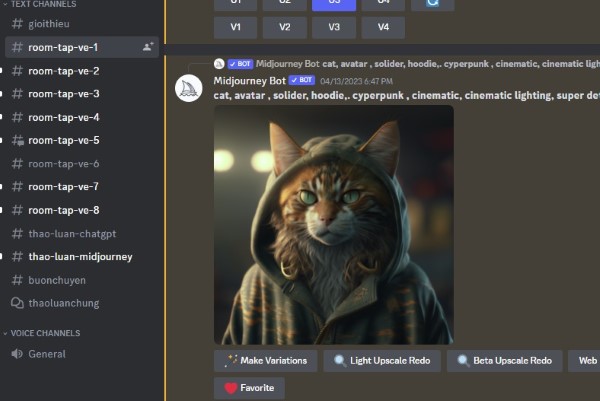
Task: Go to the thao-luan-chatgpt channel
Action: point(72,233)
